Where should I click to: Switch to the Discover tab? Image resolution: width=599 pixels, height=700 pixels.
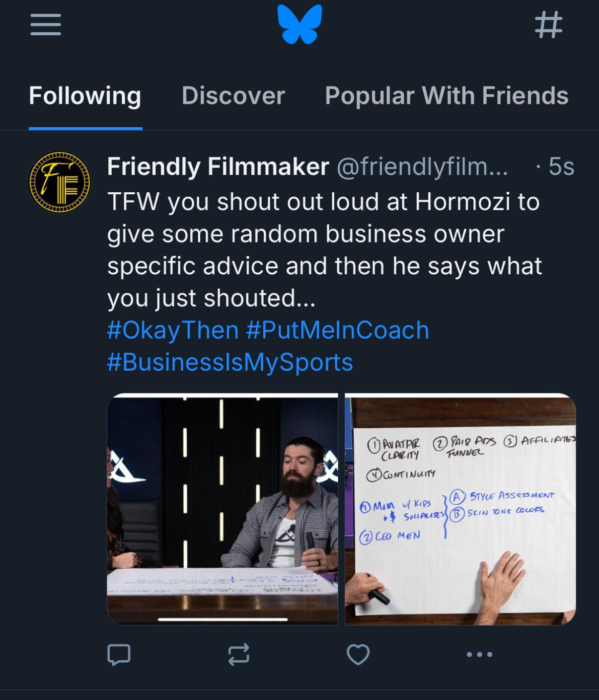pos(233,96)
